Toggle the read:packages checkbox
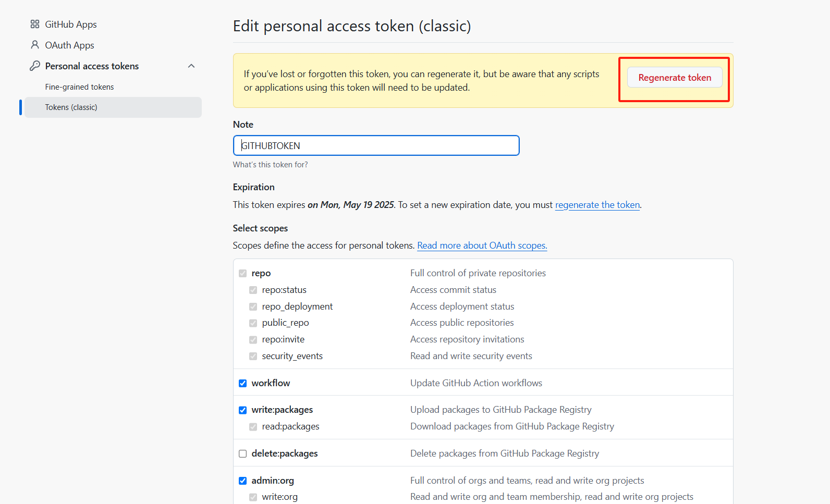 pyautogui.click(x=253, y=427)
